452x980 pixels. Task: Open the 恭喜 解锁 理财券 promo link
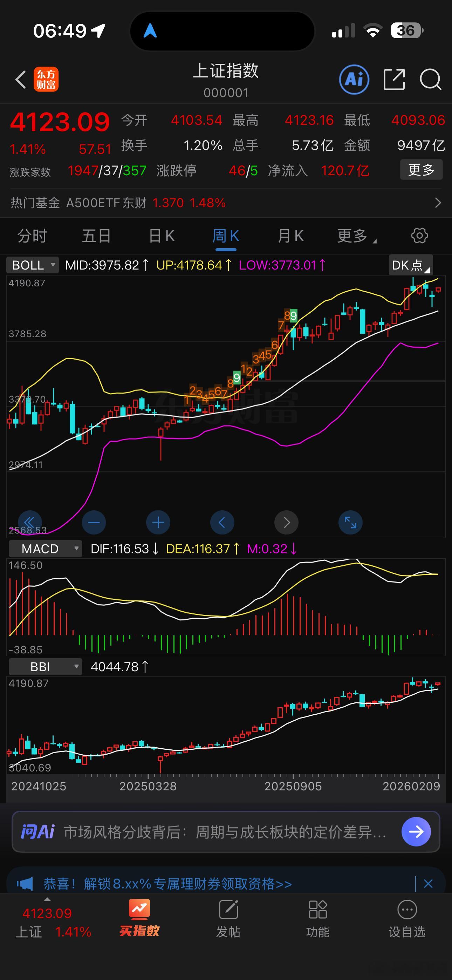[168, 883]
